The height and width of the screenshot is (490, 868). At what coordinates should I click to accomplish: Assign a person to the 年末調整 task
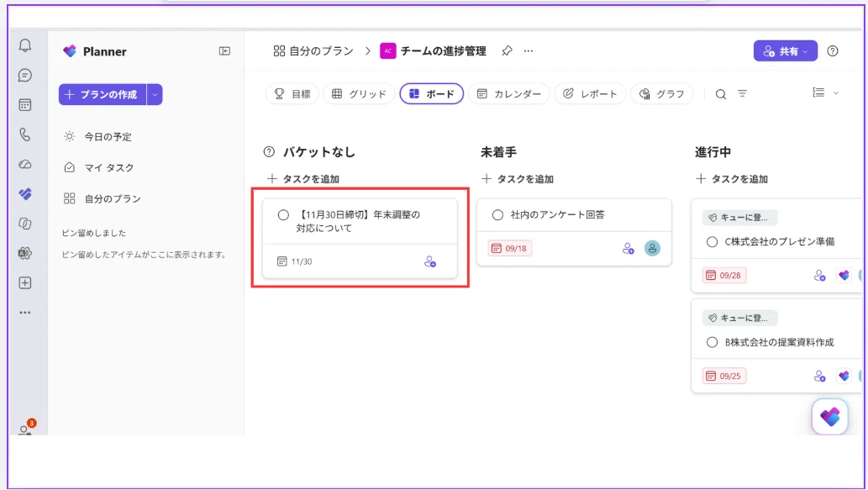(429, 261)
